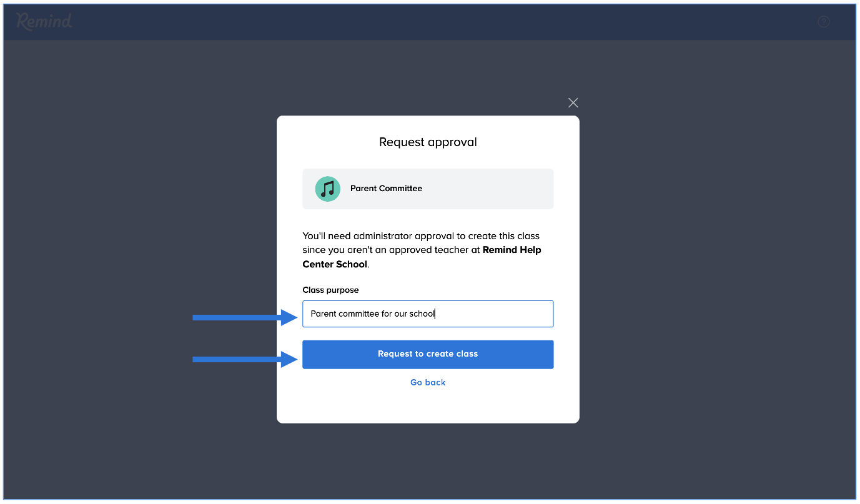Close the Request approval dialog with X
This screenshot has width=860, height=504.
coord(573,103)
